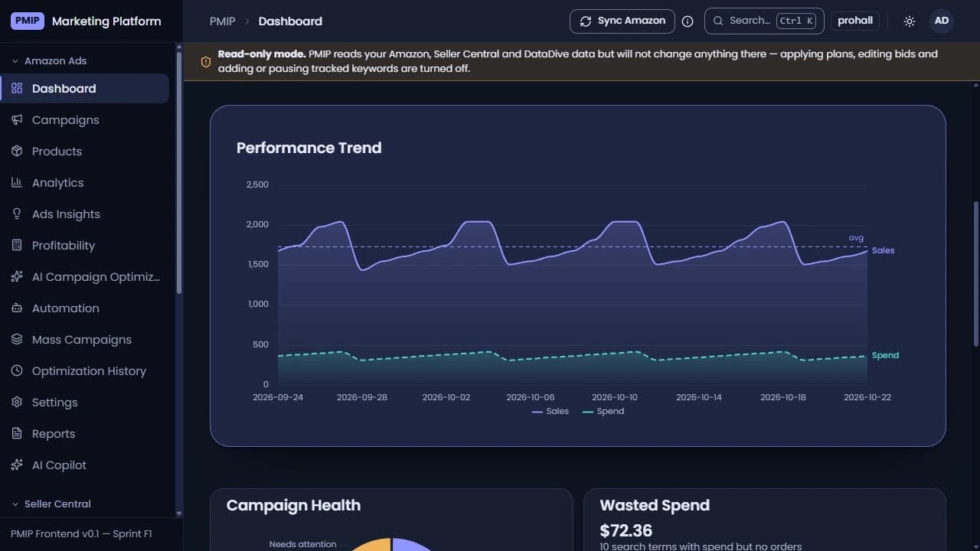Focus the Search input field
980x551 pixels.
764,21
